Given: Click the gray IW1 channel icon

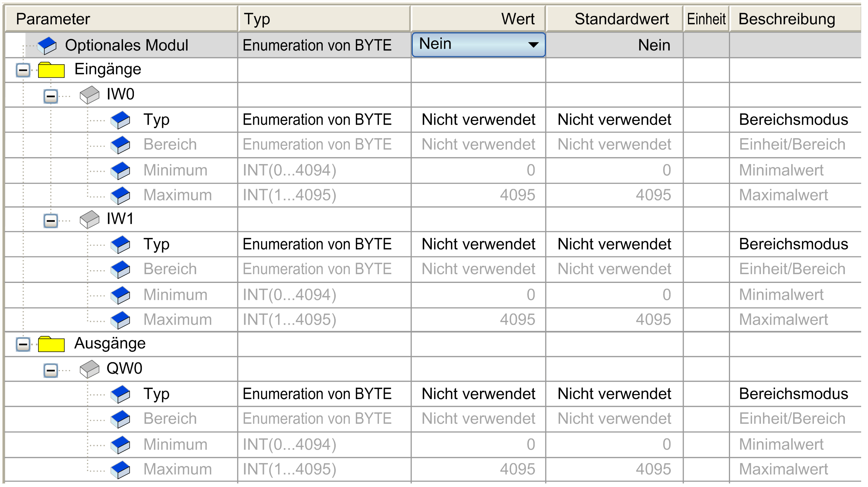Looking at the screenshot, I should (89, 219).
